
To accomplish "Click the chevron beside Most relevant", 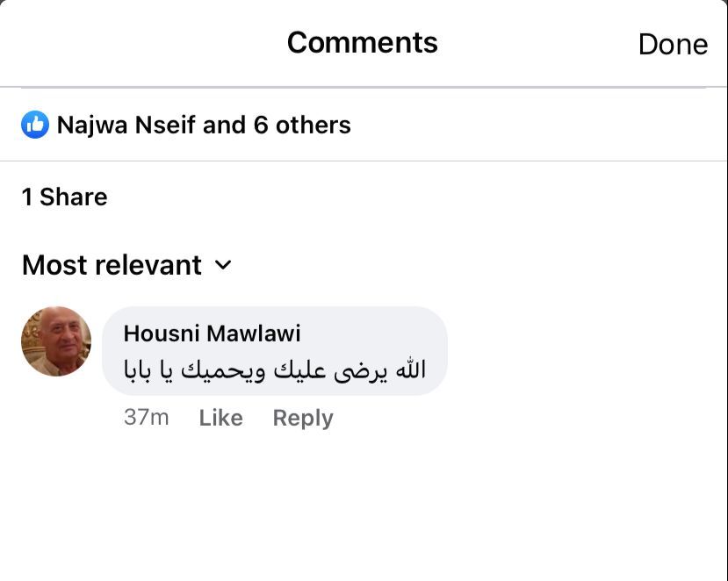I will coord(223,265).
